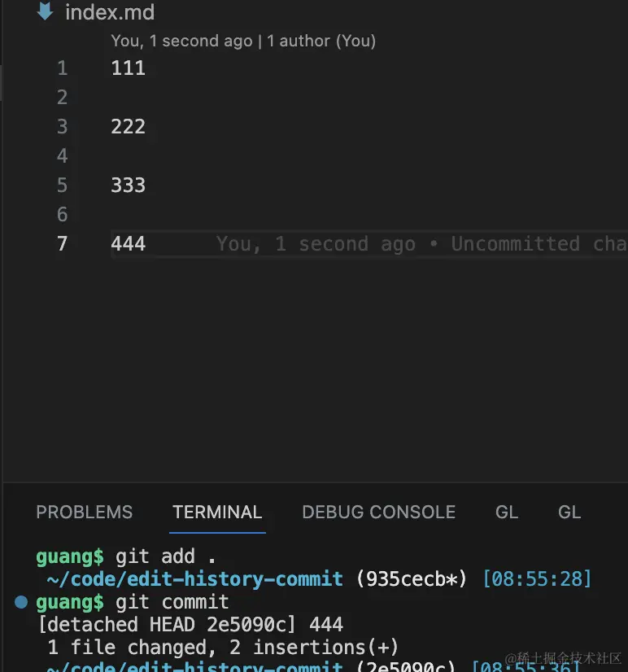Click the ~/code/edit-history-commit path link in terminal

(195, 579)
